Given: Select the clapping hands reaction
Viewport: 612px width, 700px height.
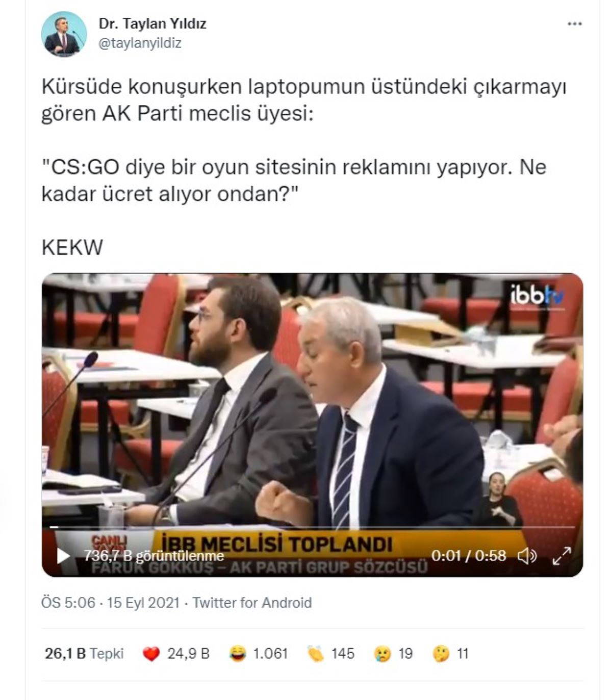Looking at the screenshot, I should [331, 654].
